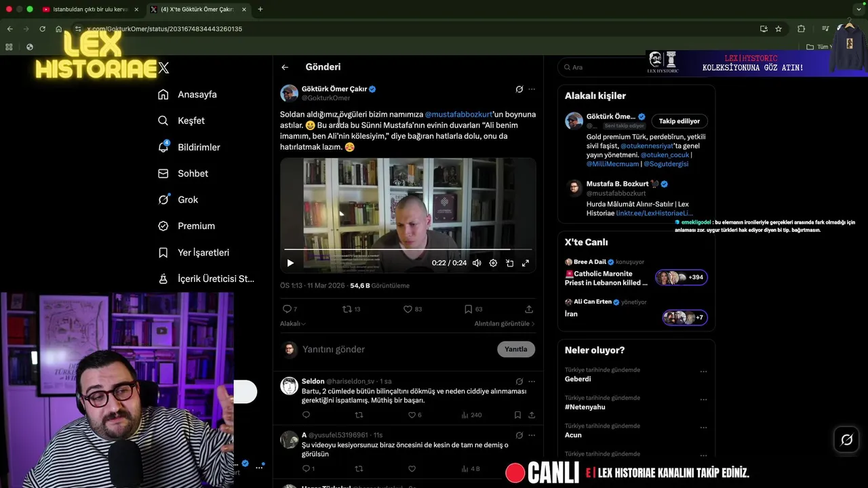Open Keşfet search page
868x488 pixels.
(x=181, y=121)
